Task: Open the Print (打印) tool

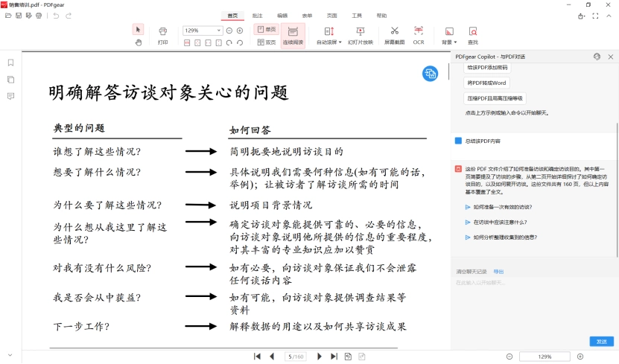Action: 162,36
